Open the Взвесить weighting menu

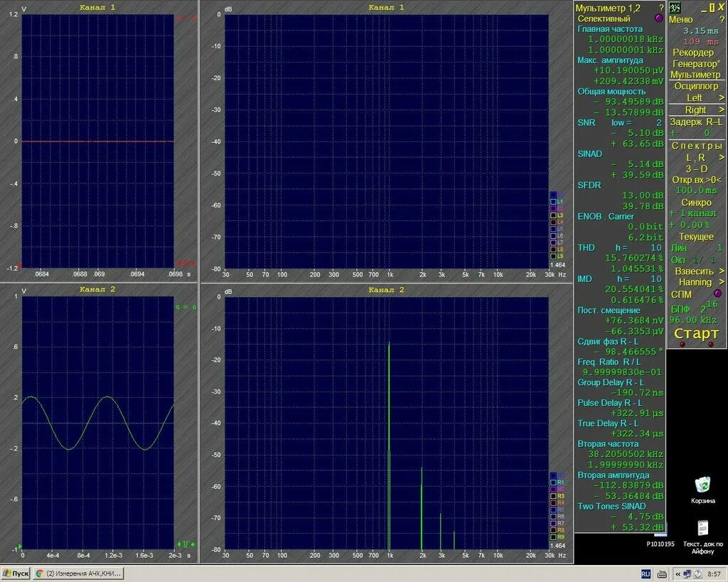click(x=695, y=271)
